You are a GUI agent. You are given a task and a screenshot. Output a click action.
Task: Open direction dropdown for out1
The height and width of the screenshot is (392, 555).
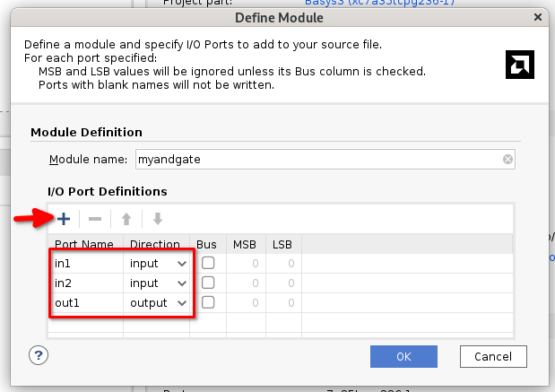[182, 303]
